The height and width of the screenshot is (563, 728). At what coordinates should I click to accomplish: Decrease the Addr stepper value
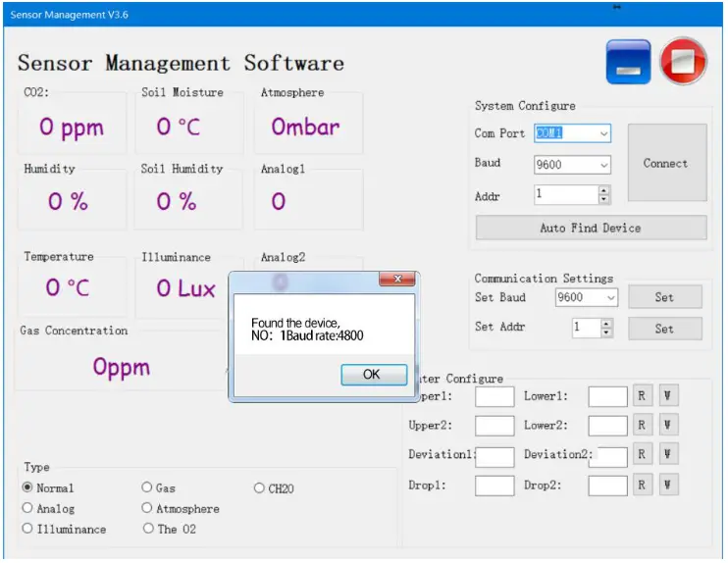603,199
